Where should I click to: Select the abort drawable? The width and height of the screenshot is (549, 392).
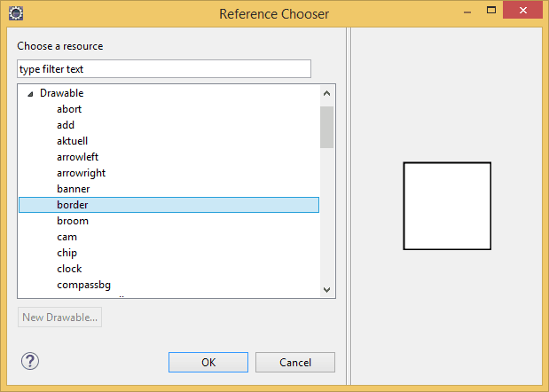69,109
